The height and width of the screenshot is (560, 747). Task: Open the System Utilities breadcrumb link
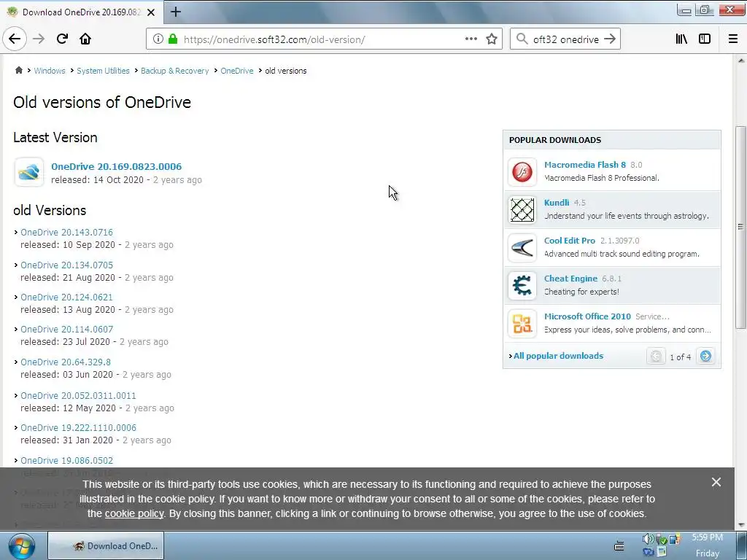point(103,71)
